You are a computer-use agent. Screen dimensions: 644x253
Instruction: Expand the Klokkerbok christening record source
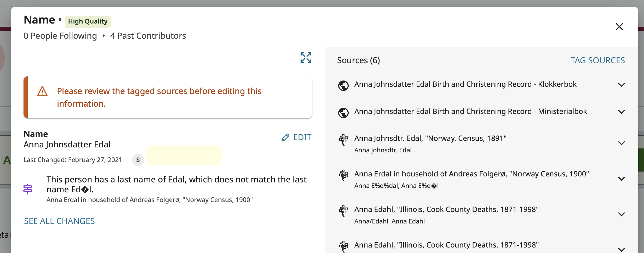pyautogui.click(x=621, y=85)
